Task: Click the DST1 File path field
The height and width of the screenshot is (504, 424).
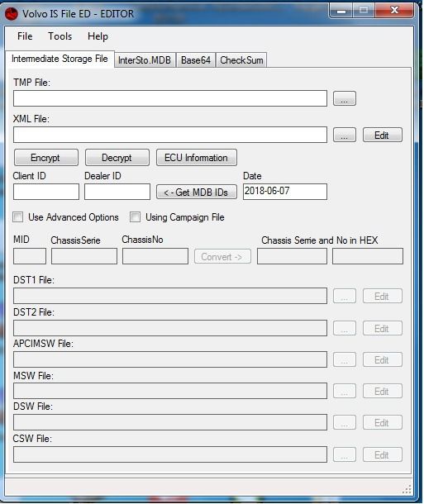Action: click(170, 296)
